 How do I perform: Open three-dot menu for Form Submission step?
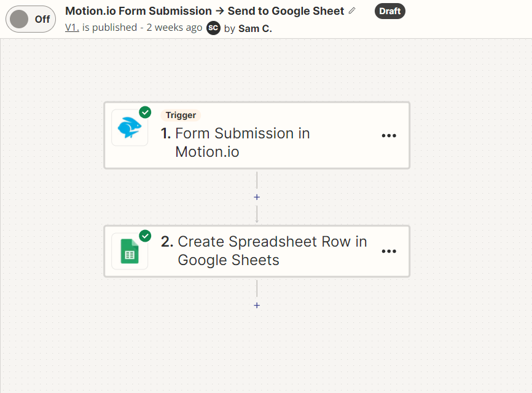point(389,135)
